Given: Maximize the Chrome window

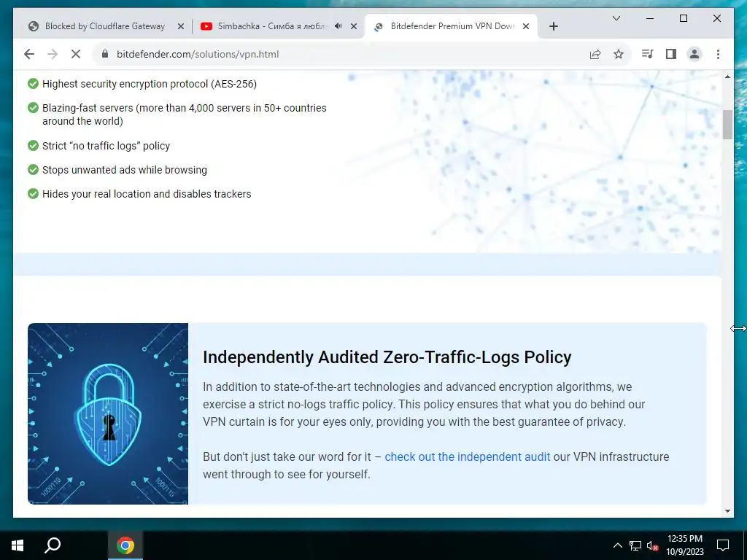Looking at the screenshot, I should click(683, 18).
